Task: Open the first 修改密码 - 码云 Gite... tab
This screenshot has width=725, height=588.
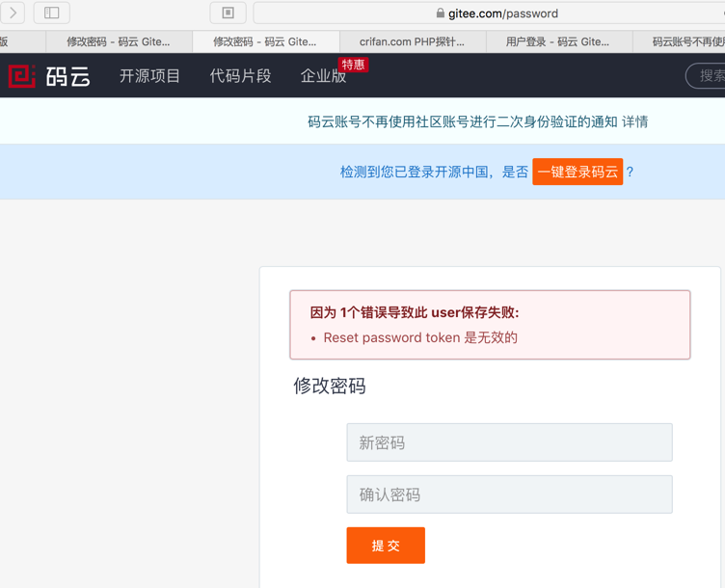Action: (119, 42)
